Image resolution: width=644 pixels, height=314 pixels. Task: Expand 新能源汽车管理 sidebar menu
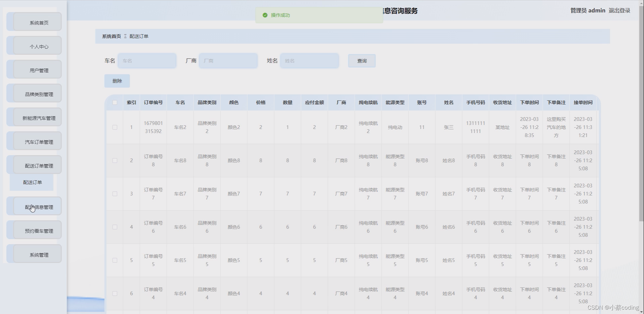pyautogui.click(x=37, y=118)
